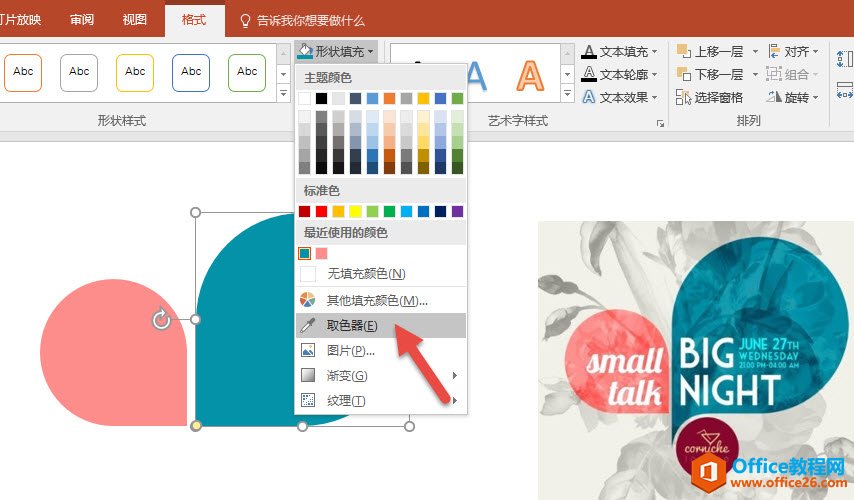Click the 组合 group button
The image size is (854, 500).
(792, 74)
